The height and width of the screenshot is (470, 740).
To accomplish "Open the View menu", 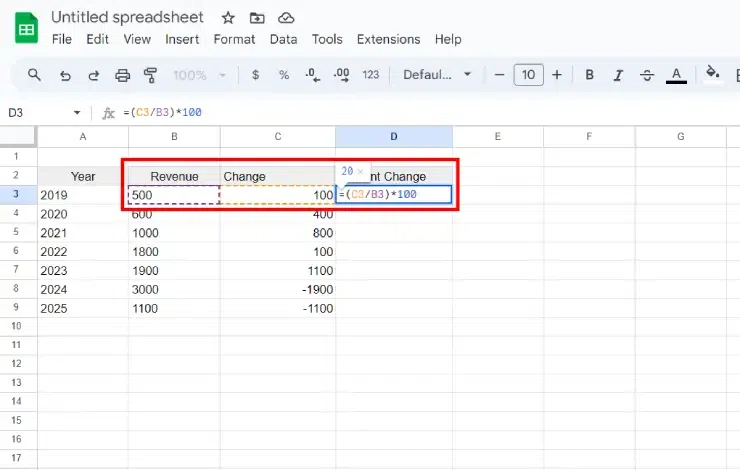I will click(x=137, y=39).
